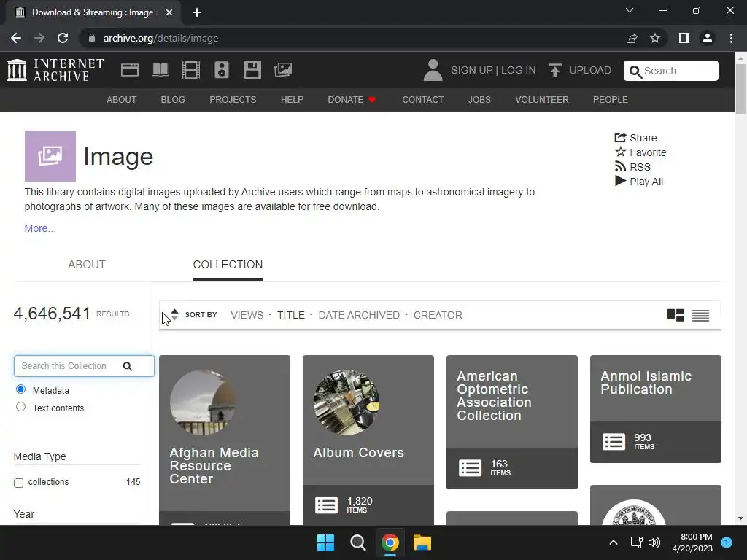Open Anmol Islamic Publication tile
This screenshot has width=747, height=560.
656,408
